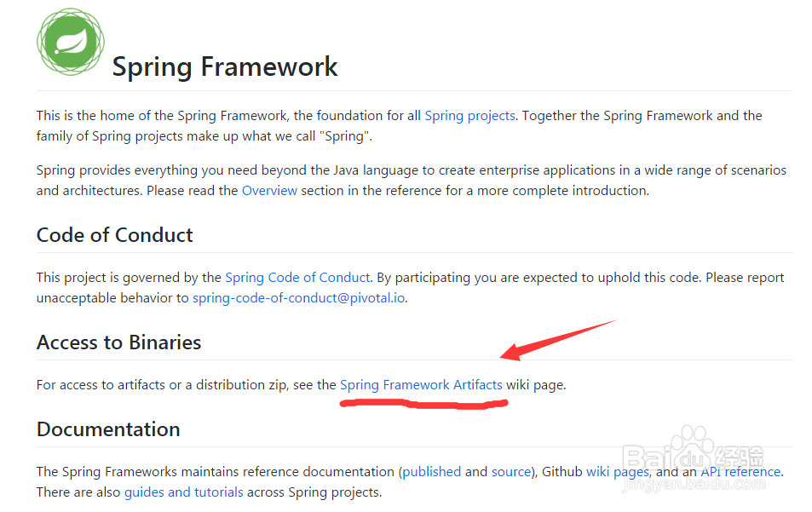Click the spring-code-of-conduct@pivotal.io email link
Viewport: 812px width, 512px height.
tap(298, 298)
